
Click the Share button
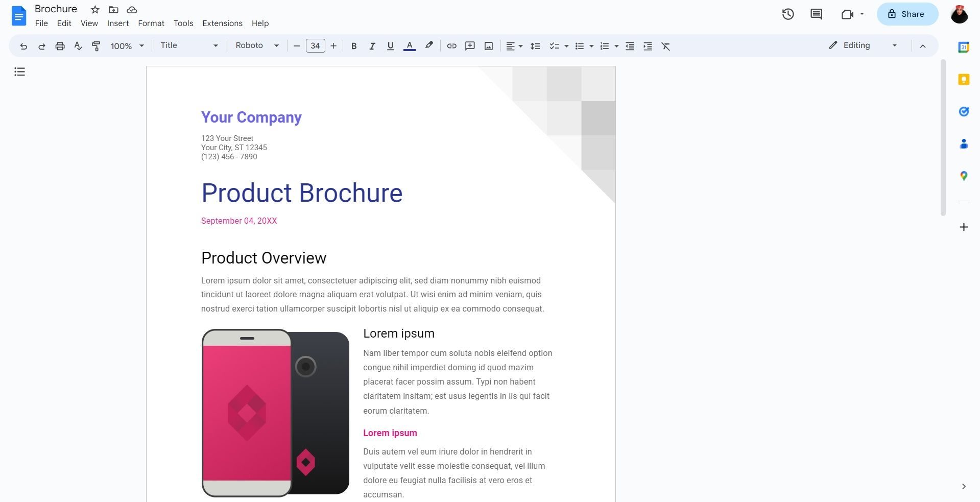pos(906,14)
